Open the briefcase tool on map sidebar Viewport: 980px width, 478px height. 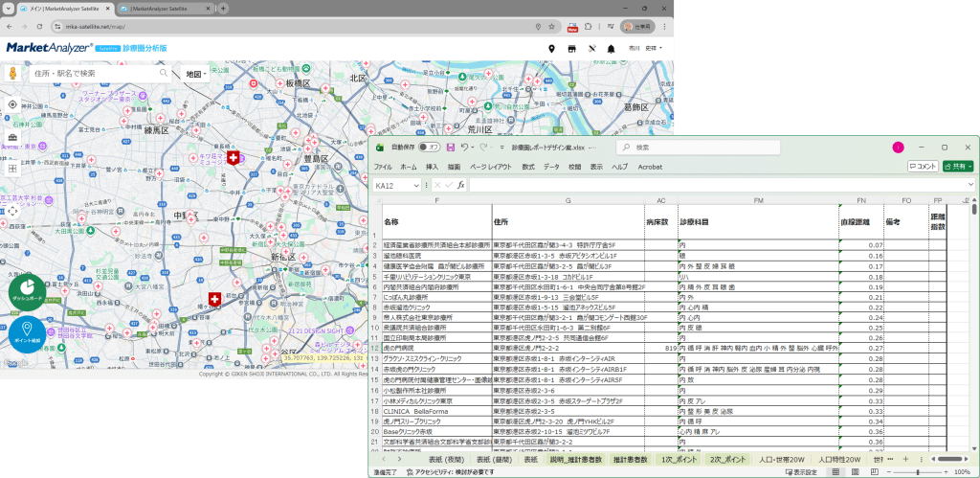[12, 138]
